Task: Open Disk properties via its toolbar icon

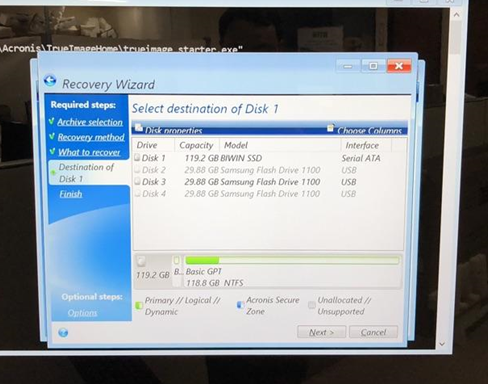Action: click(139, 127)
